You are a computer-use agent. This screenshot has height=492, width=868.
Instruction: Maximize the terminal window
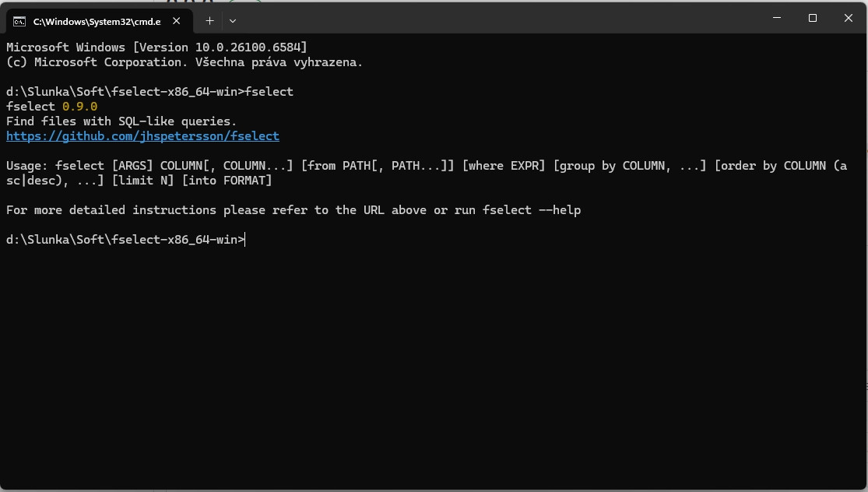click(x=812, y=18)
